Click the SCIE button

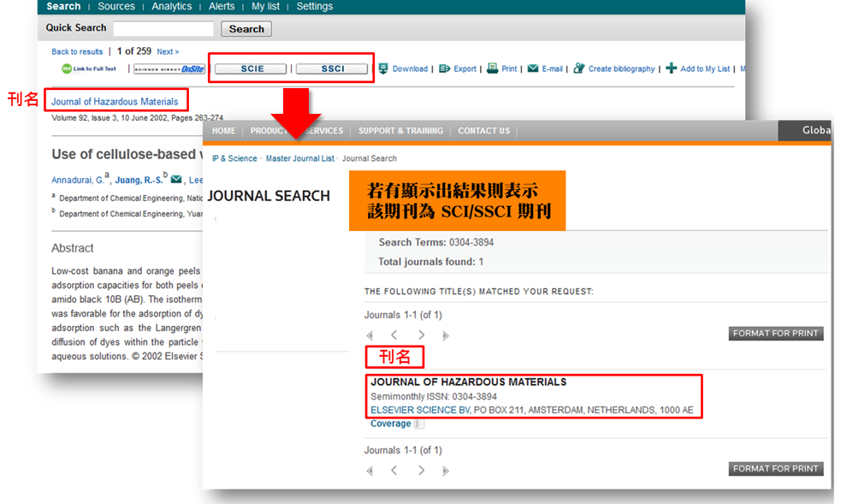251,68
